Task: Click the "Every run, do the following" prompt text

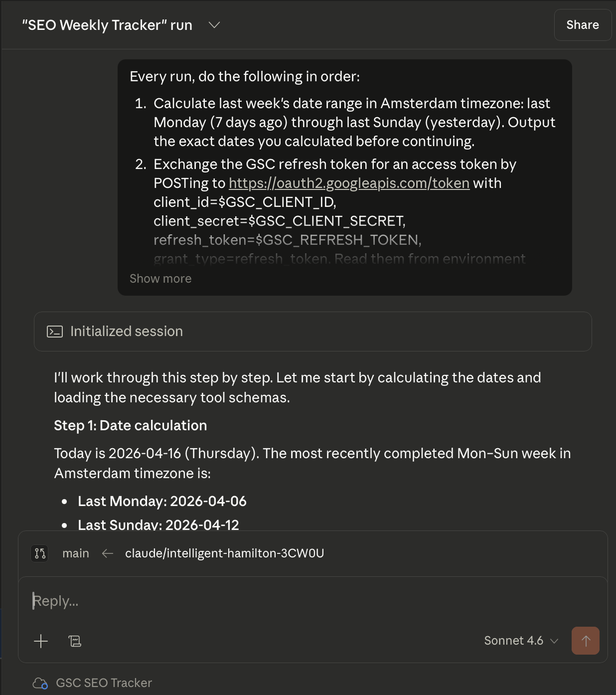Action: click(245, 76)
